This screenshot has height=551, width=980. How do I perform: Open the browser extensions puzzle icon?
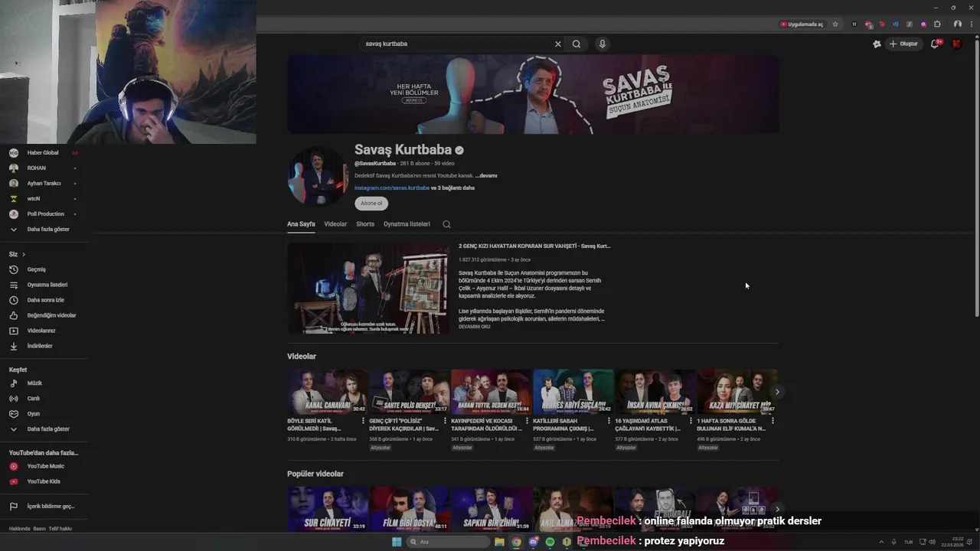937,24
